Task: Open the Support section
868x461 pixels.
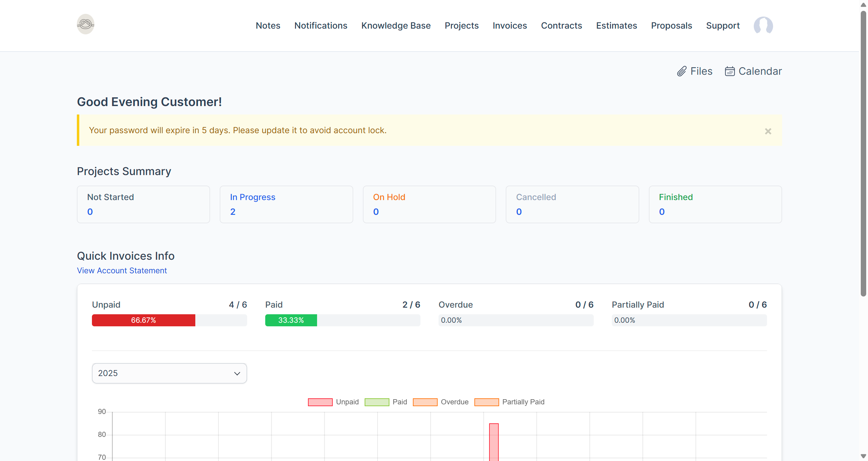Action: point(723,25)
